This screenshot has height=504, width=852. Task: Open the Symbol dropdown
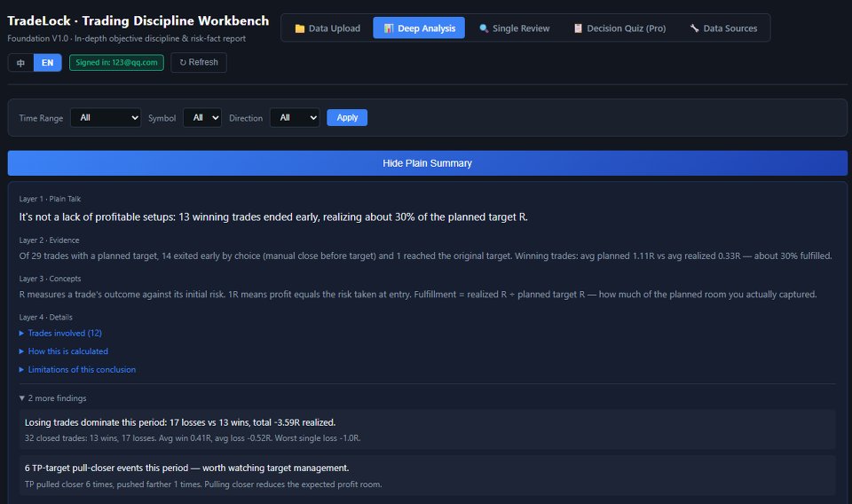pos(202,118)
